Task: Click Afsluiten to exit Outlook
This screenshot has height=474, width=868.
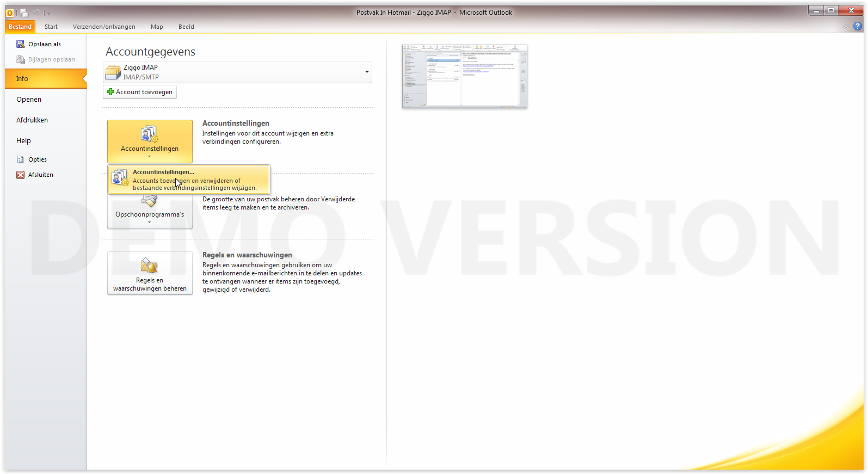Action: (x=41, y=175)
